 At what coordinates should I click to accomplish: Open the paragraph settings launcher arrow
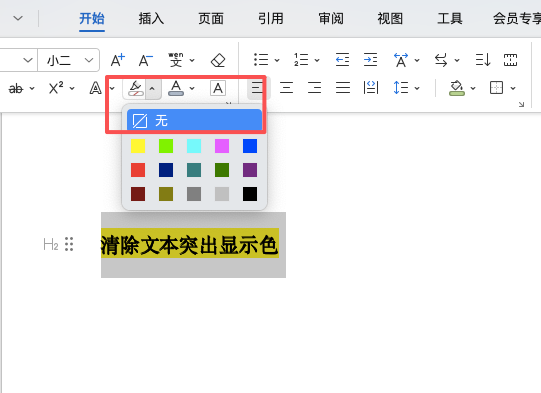tap(521, 105)
